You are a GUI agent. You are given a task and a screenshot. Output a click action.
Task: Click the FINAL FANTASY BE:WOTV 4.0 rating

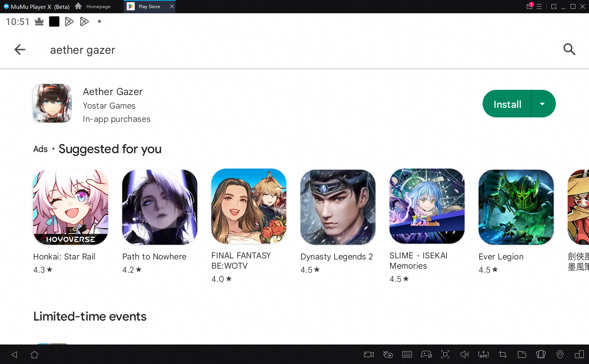tap(221, 279)
